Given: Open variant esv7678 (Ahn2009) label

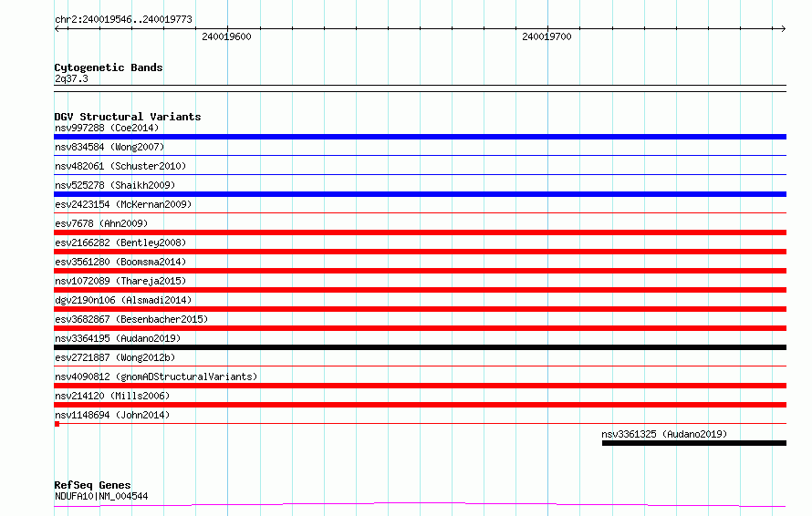Looking at the screenshot, I should pyautogui.click(x=101, y=223).
